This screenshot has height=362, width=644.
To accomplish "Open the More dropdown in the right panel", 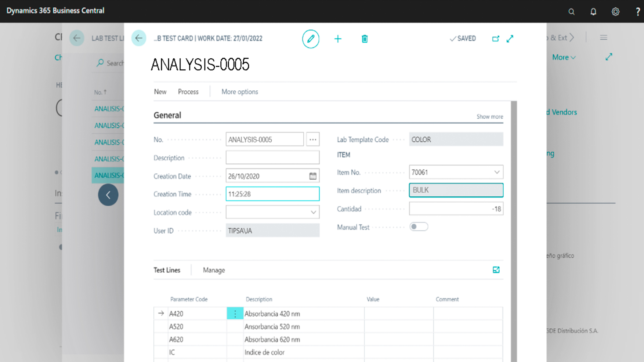I will coord(564,57).
